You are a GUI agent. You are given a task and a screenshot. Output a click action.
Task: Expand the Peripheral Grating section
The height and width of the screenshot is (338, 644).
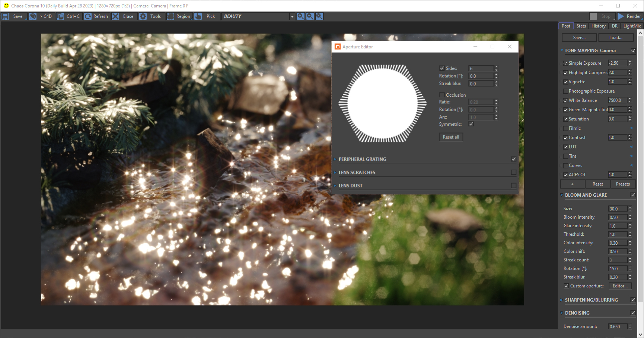pyautogui.click(x=335, y=159)
